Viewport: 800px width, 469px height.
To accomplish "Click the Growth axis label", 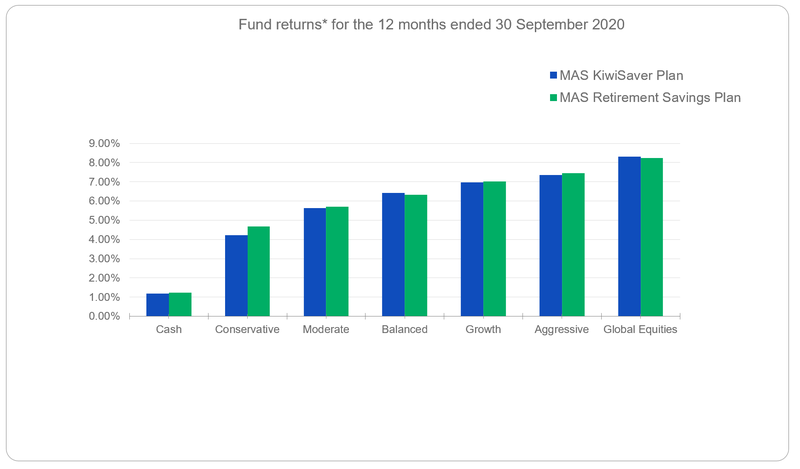I will coord(483,329).
